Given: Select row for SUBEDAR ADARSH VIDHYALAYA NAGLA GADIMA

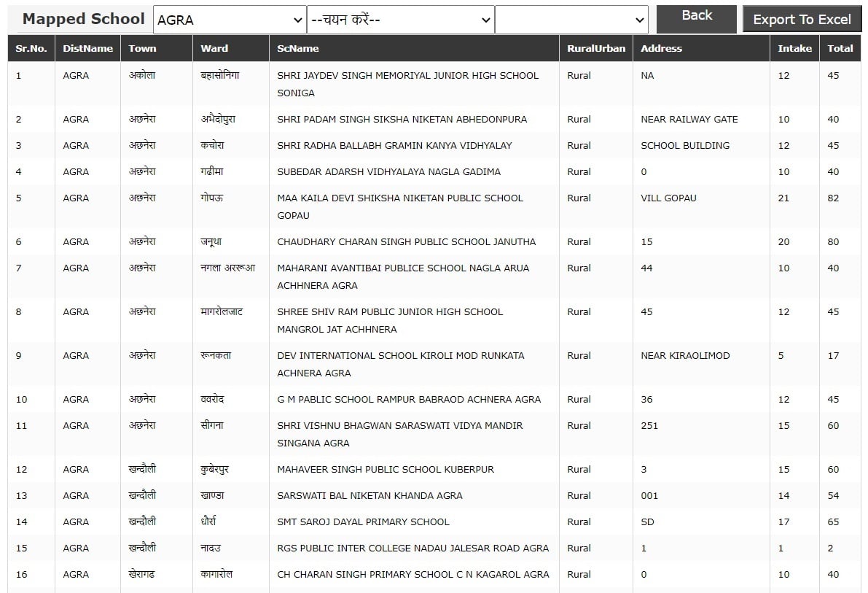Looking at the screenshot, I should point(434,172).
